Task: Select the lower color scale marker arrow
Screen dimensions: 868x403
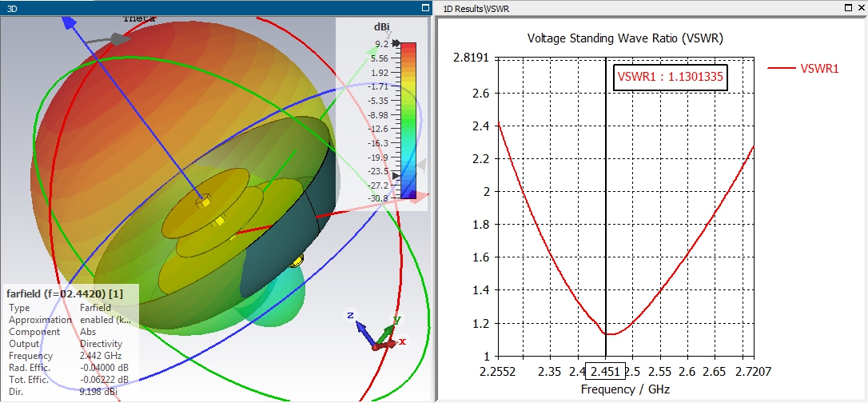Action: (396, 175)
